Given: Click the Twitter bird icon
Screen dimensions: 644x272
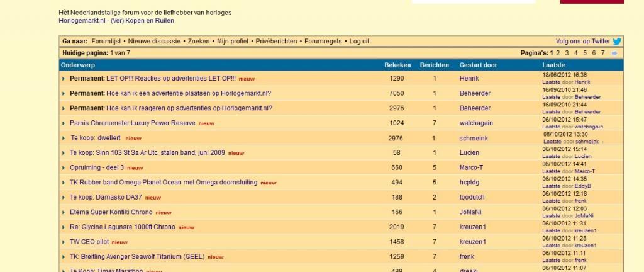Looking at the screenshot, I should coord(617,42).
